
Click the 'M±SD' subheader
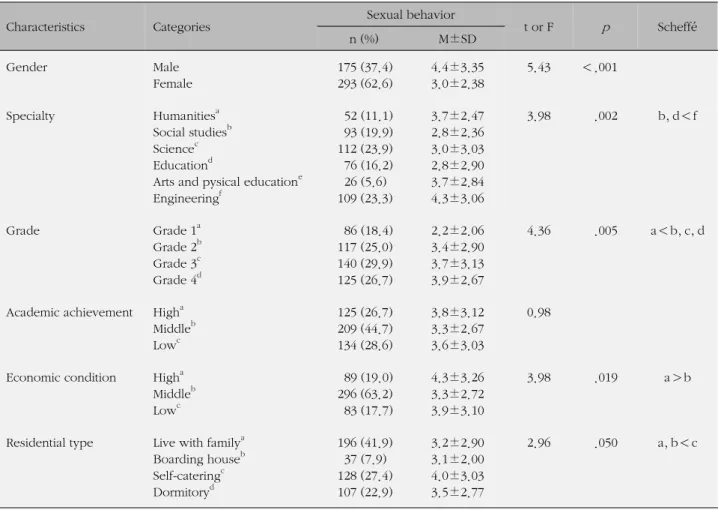click(x=457, y=39)
